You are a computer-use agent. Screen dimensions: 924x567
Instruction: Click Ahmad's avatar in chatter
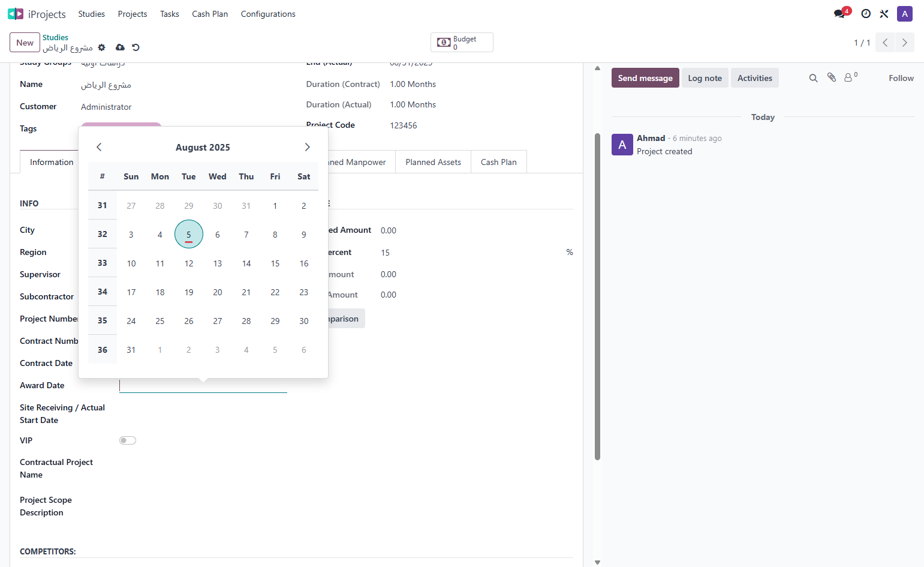pyautogui.click(x=622, y=145)
